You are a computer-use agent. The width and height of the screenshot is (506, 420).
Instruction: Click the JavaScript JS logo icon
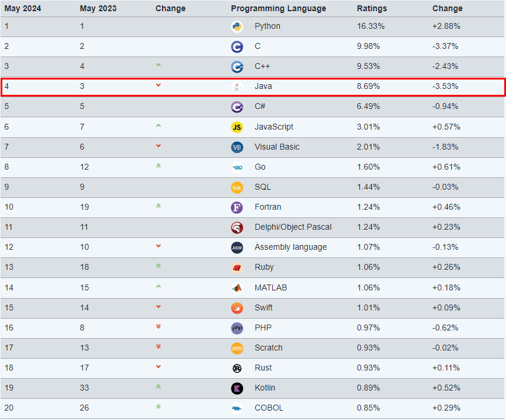[x=237, y=127]
